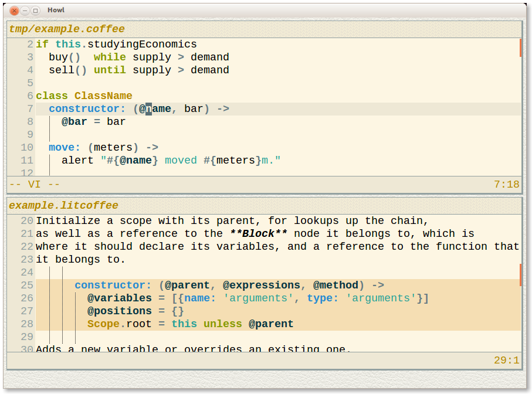Image resolution: width=532 pixels, height=394 pixels.
Task: Click the 'until' keyword on line 4
Action: click(x=110, y=70)
